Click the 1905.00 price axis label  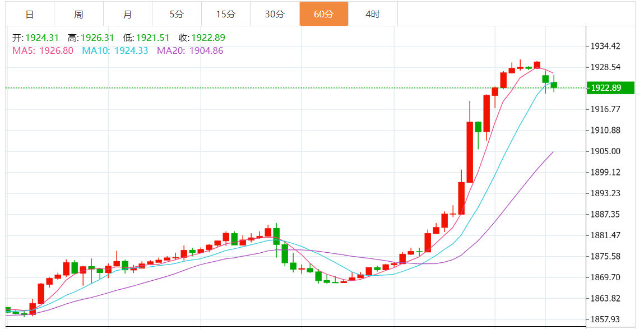(x=605, y=151)
